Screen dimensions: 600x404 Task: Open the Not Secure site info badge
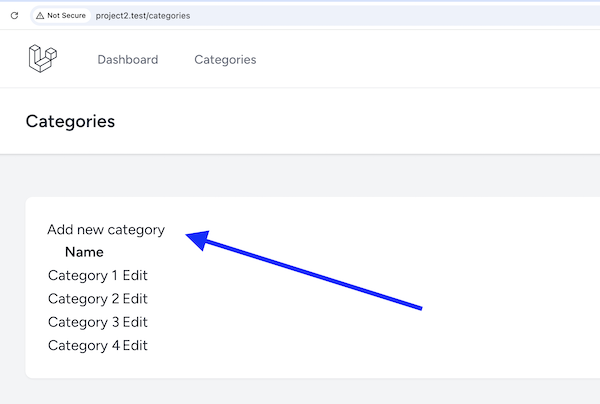61,16
